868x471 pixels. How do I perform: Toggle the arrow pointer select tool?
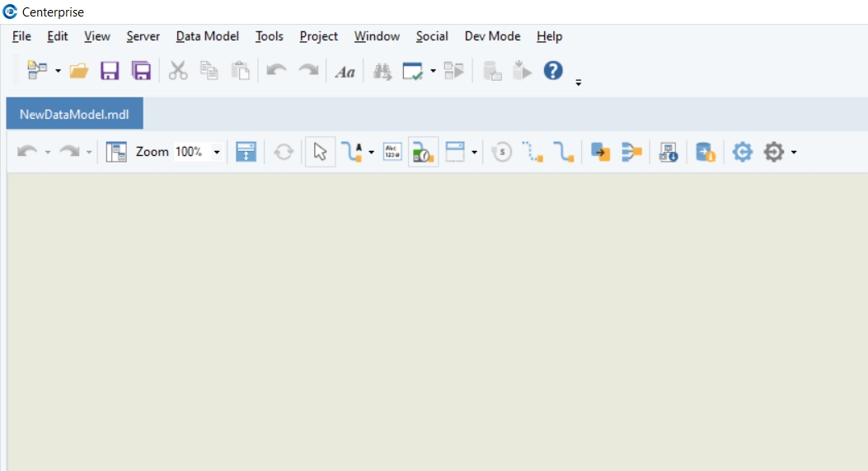click(321, 152)
